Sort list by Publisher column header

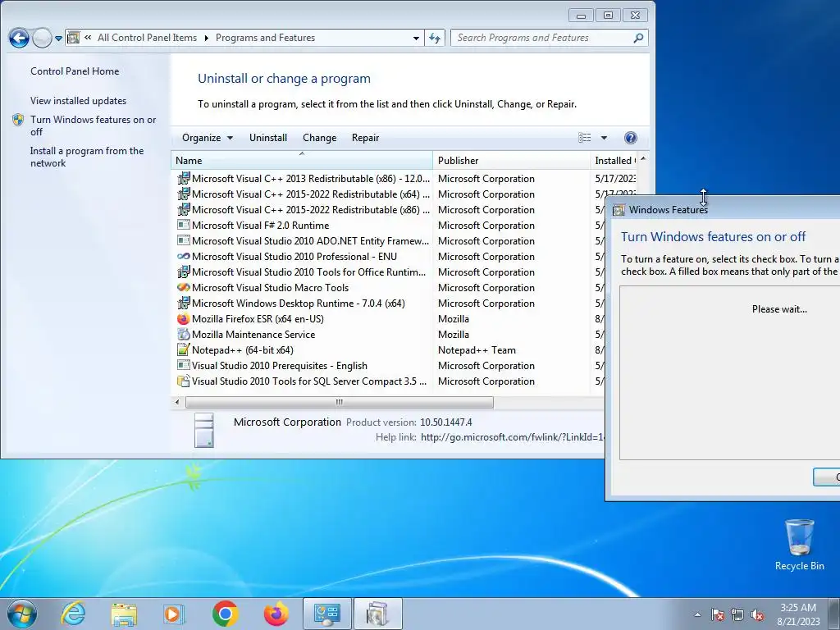511,160
